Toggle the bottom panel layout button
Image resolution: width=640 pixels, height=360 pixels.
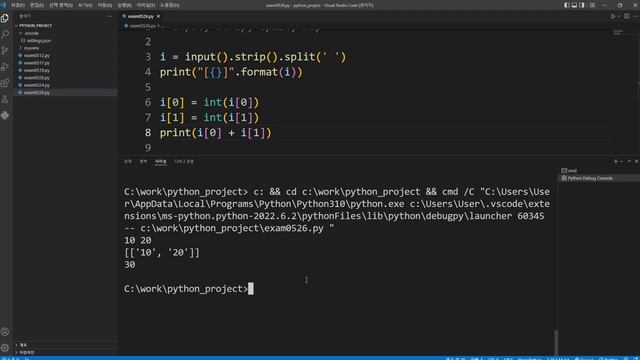574,5
